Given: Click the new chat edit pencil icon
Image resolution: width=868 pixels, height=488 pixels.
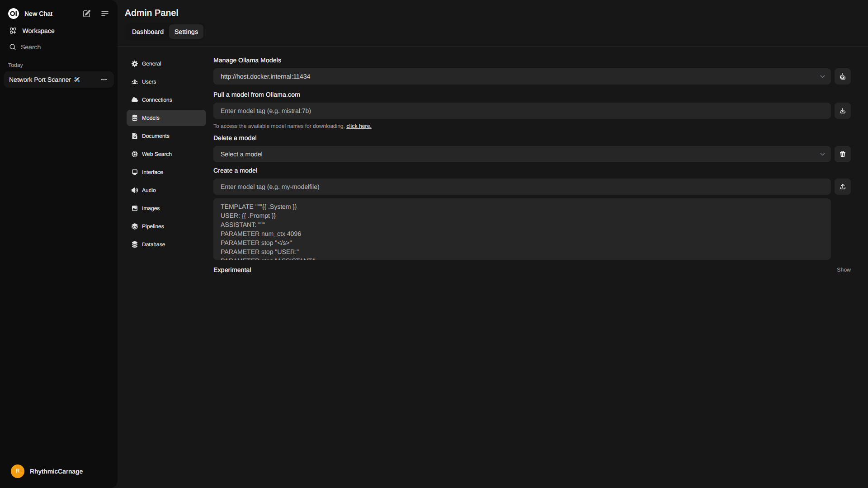Looking at the screenshot, I should [87, 14].
